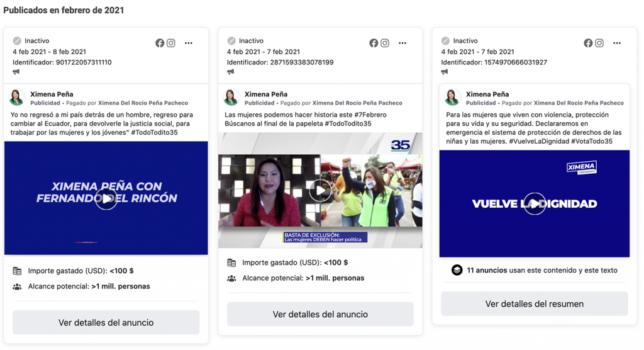This screenshot has height=350, width=644.
Task: Open three-dot menu on first ad card
Action: pos(189,43)
